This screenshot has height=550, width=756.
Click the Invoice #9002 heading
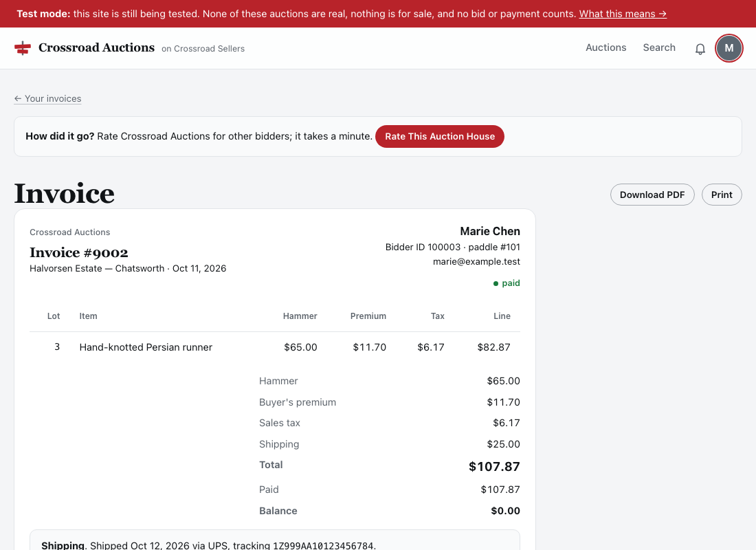[78, 252]
